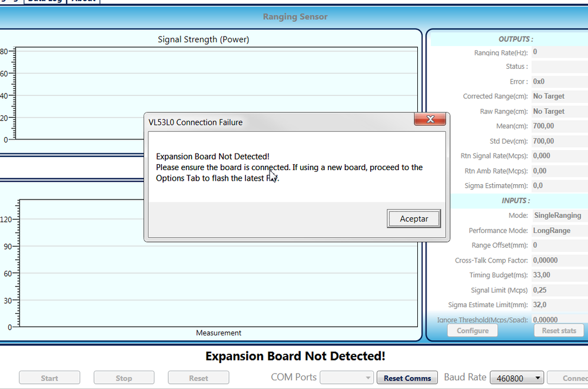Image resolution: width=588 pixels, height=389 pixels.
Task: Click the OUTPUTS section header
Action: coord(516,39)
